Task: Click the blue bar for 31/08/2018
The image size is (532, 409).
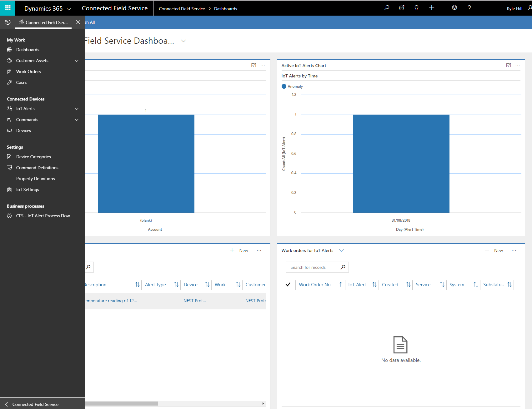Action: pos(401,164)
